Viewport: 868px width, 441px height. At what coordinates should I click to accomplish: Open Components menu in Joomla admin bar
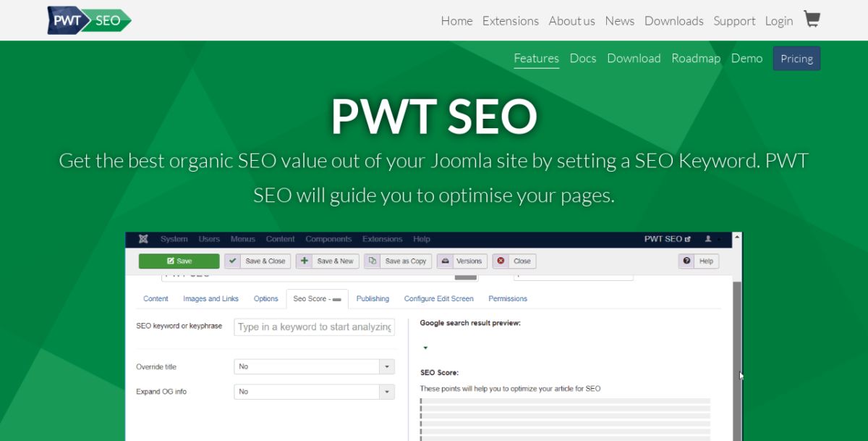click(328, 239)
